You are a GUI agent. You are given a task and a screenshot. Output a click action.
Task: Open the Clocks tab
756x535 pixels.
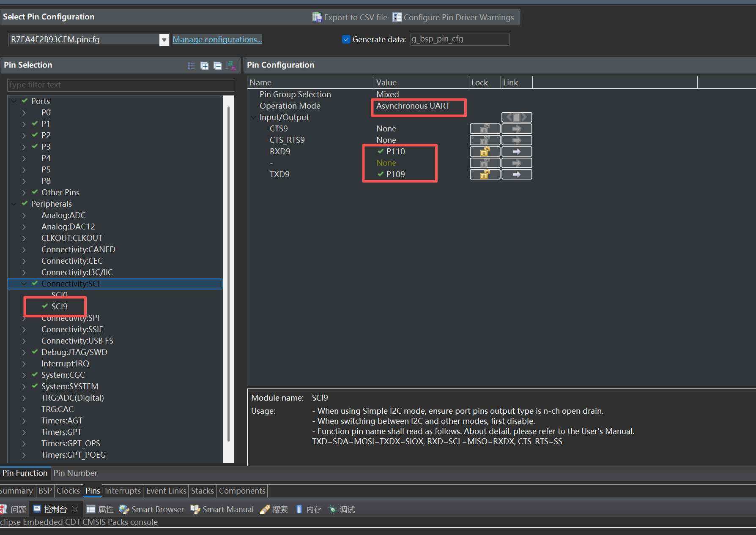pos(68,491)
